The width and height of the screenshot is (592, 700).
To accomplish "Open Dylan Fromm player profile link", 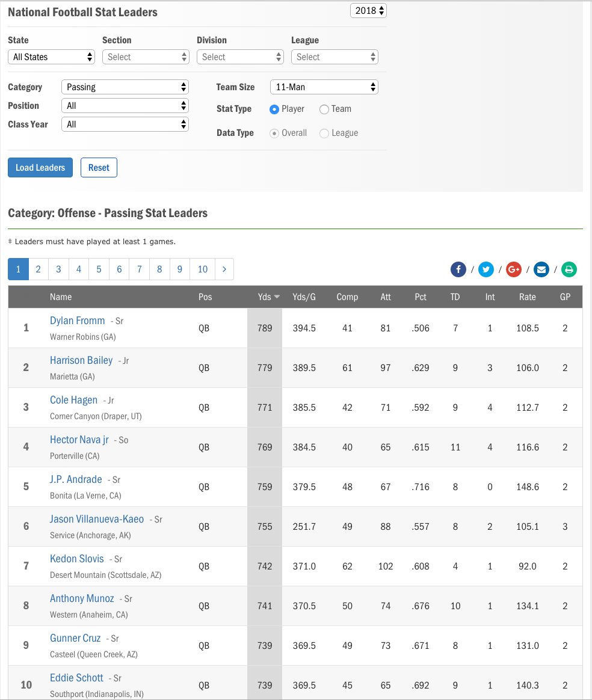I will (x=77, y=321).
